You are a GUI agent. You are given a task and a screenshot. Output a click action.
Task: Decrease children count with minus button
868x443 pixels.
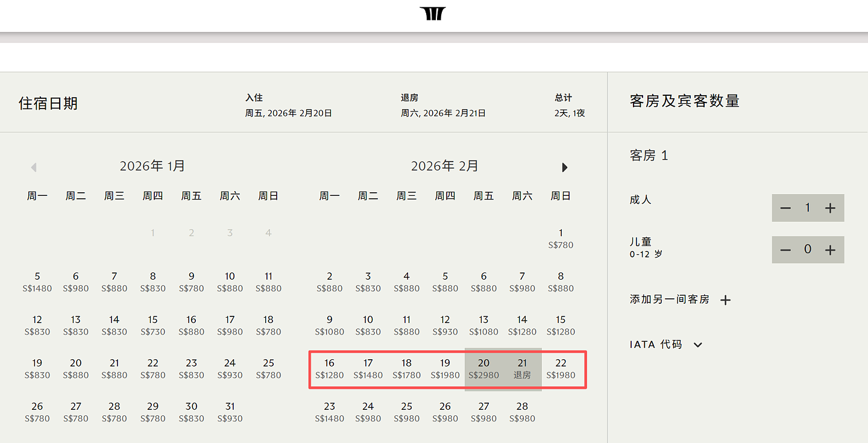point(785,250)
